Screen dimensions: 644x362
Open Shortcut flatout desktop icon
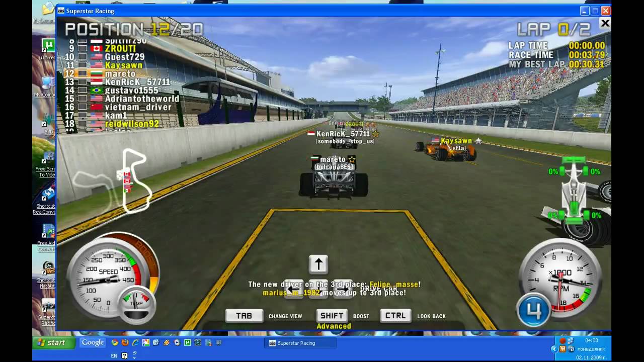(46, 275)
